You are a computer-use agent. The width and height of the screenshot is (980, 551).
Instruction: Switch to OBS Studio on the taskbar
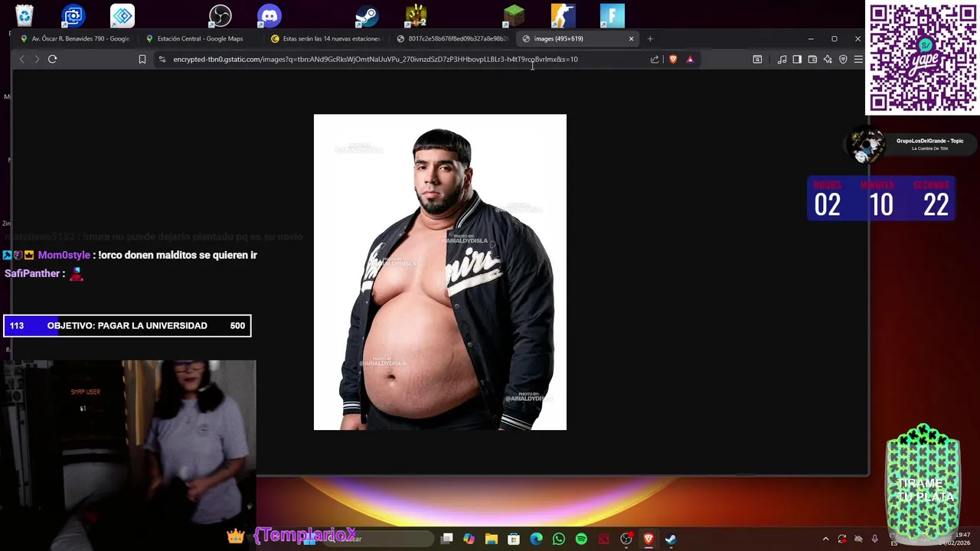[x=626, y=539]
